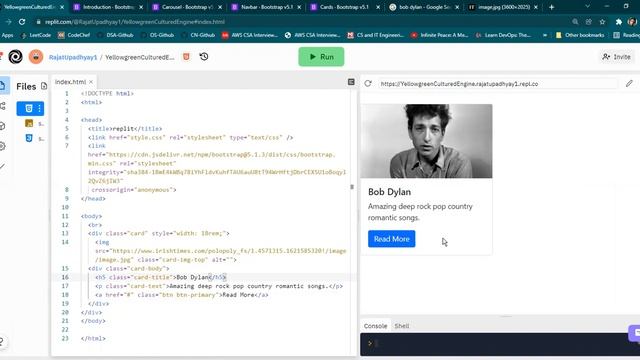Open the Infinite Peace bookmark
640x360 pixels.
(439, 35)
